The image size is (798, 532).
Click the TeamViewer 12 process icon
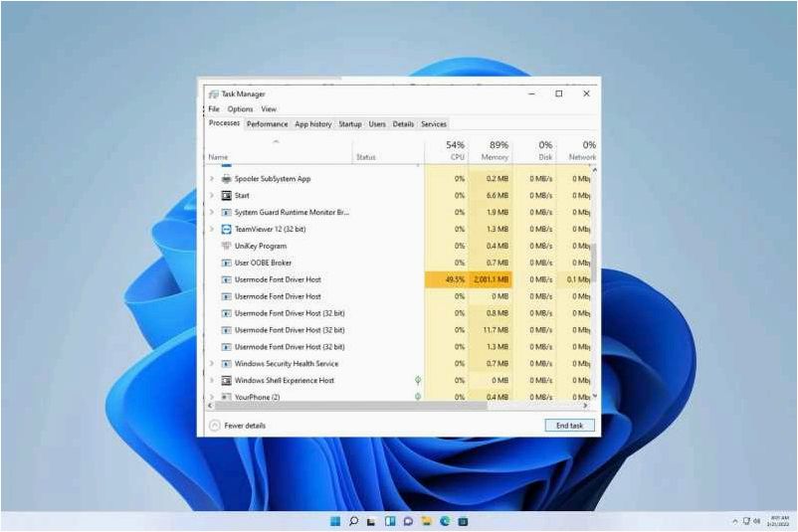coord(227,230)
